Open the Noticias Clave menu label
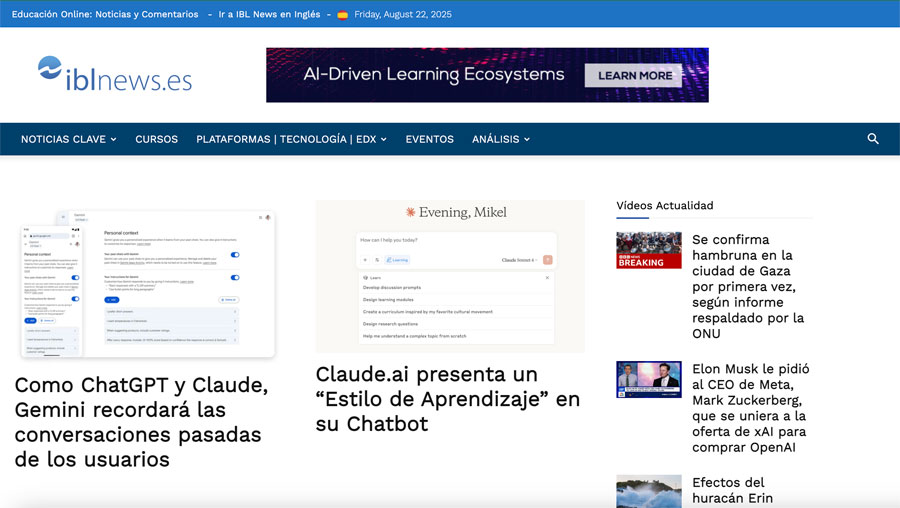 coord(63,139)
